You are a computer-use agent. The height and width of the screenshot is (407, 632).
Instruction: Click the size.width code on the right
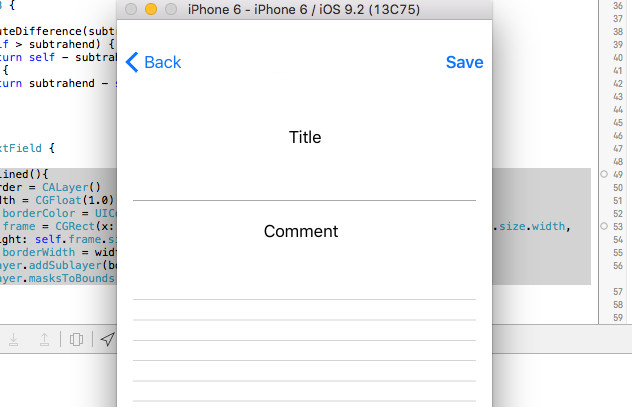point(532,226)
